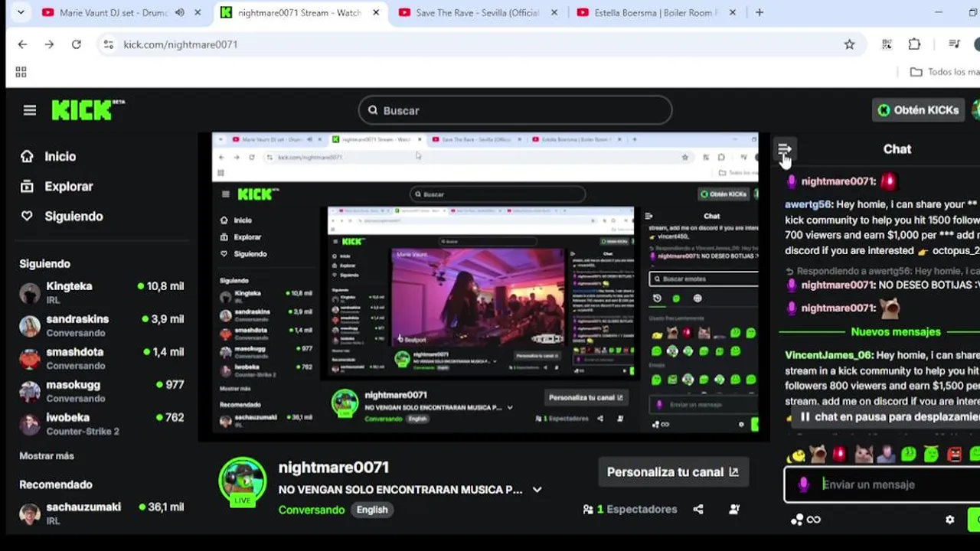Click the Inicio home icon

click(27, 156)
